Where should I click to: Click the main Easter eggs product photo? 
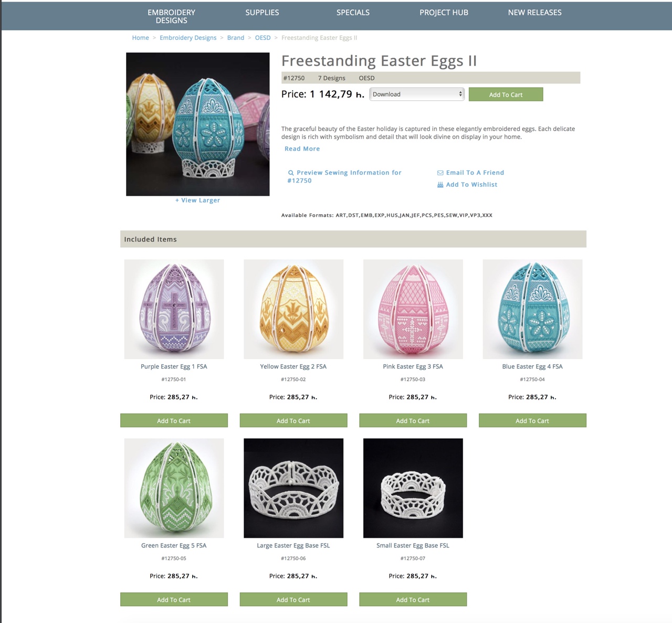coord(197,124)
